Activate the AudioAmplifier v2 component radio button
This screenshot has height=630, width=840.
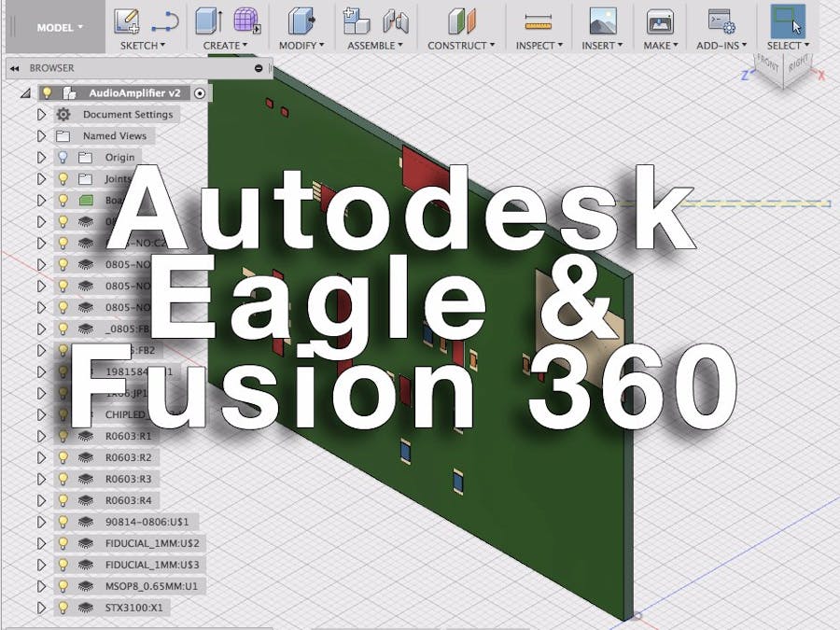[x=200, y=93]
